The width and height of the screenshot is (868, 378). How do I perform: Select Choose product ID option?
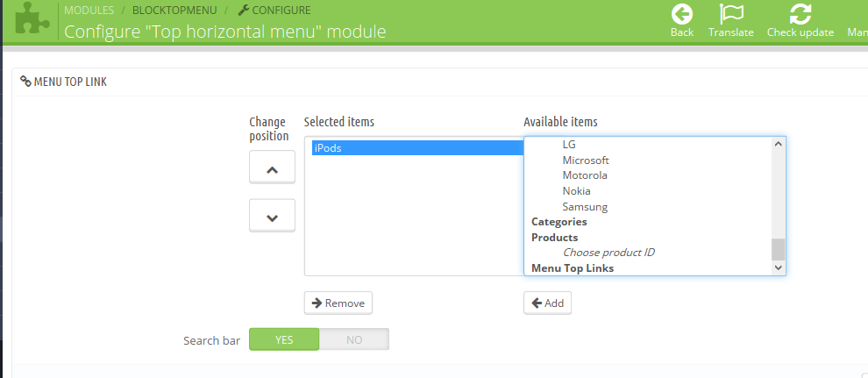click(608, 253)
